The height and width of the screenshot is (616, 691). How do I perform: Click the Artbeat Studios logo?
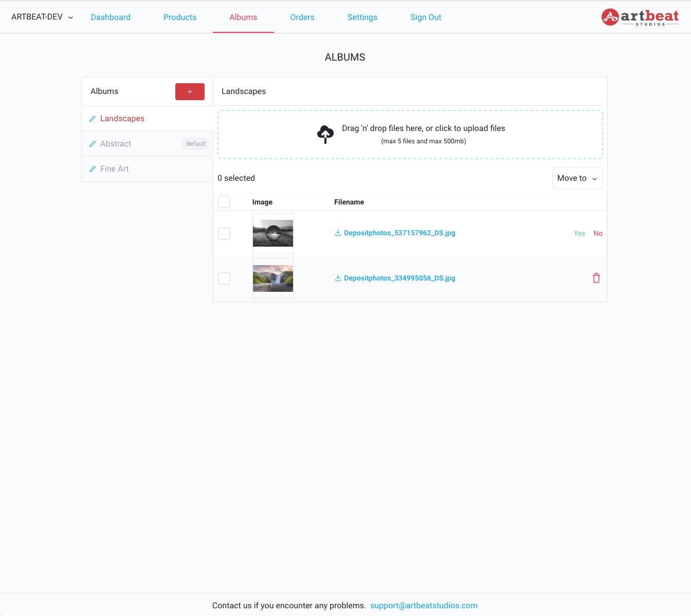tap(640, 17)
